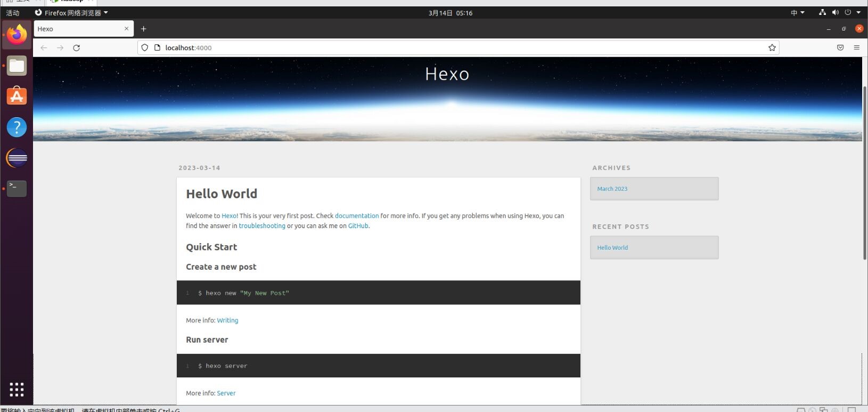Open a new tab with the plus button
The image size is (868, 412).
click(143, 29)
